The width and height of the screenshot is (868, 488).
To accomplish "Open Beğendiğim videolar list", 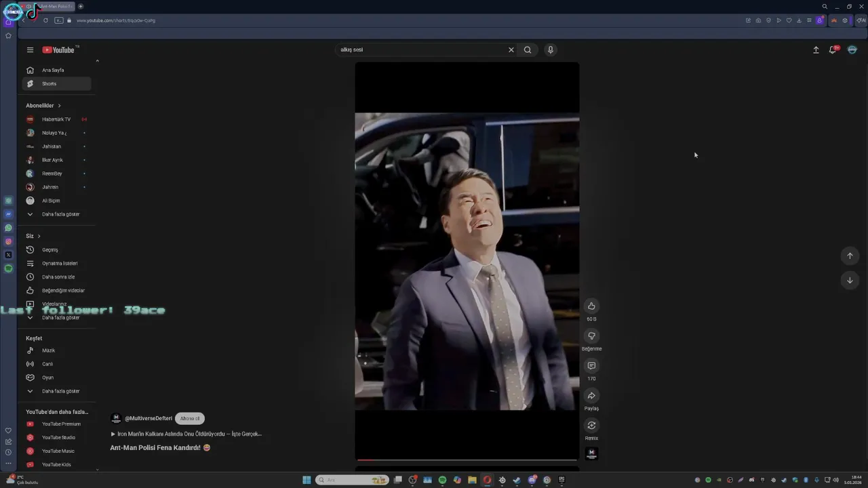I will (x=56, y=290).
